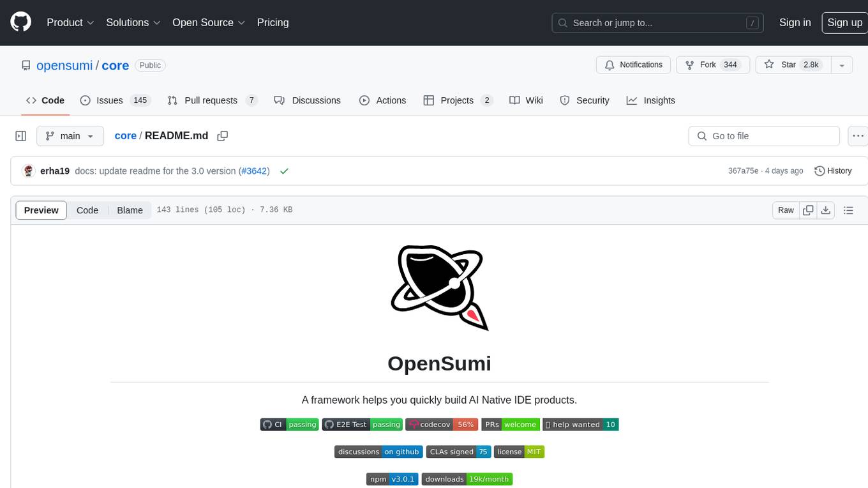Click the OpenSumi logo image
This screenshot has width=868, height=488.
click(x=439, y=288)
